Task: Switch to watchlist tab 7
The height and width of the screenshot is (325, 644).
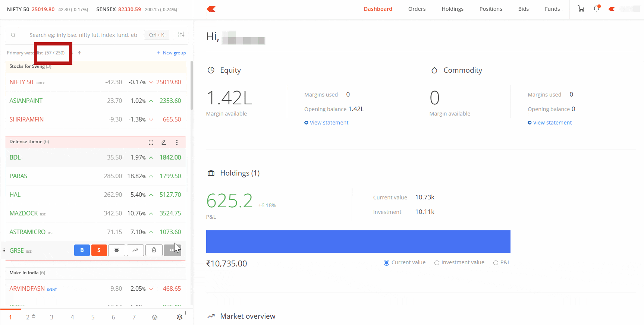Action: 134,317
